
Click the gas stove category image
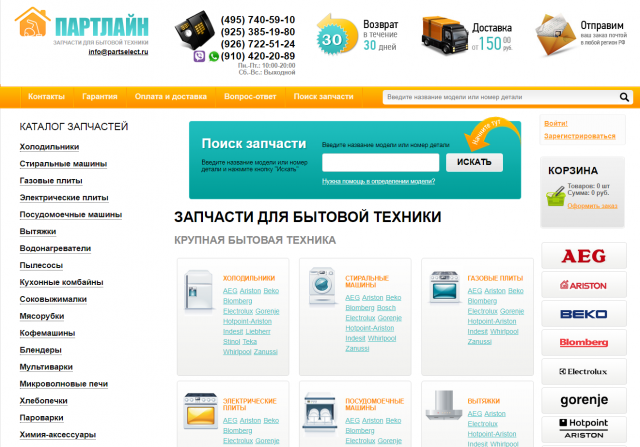444,287
